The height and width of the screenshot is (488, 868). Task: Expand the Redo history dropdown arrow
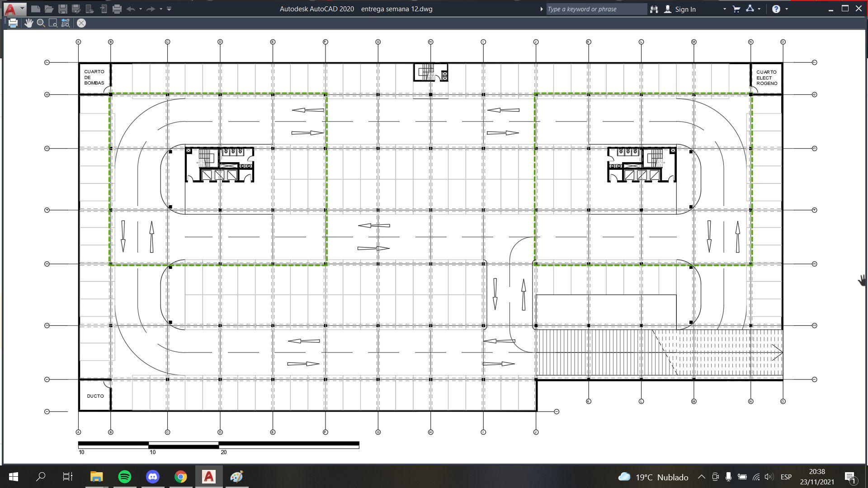point(161,9)
